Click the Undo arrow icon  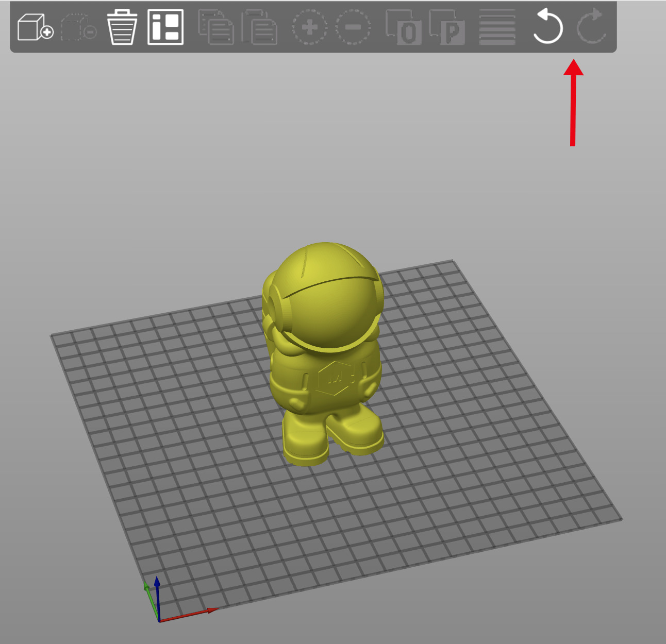[547, 26]
